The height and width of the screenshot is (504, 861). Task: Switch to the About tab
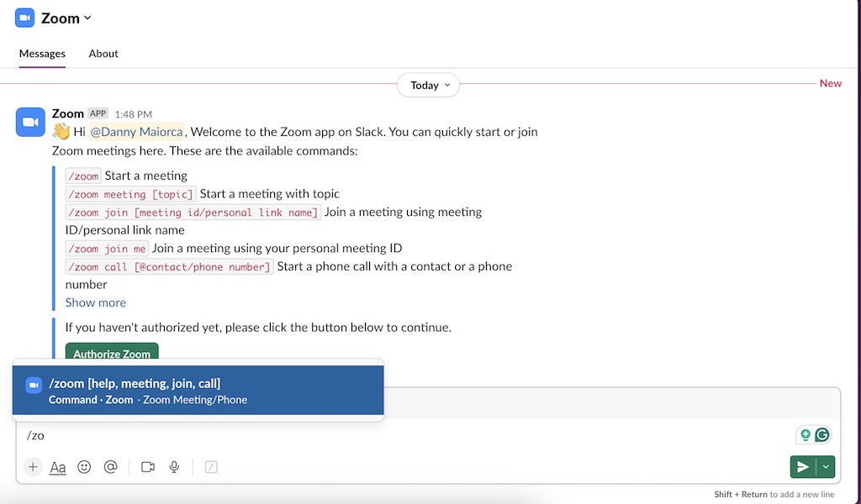103,53
